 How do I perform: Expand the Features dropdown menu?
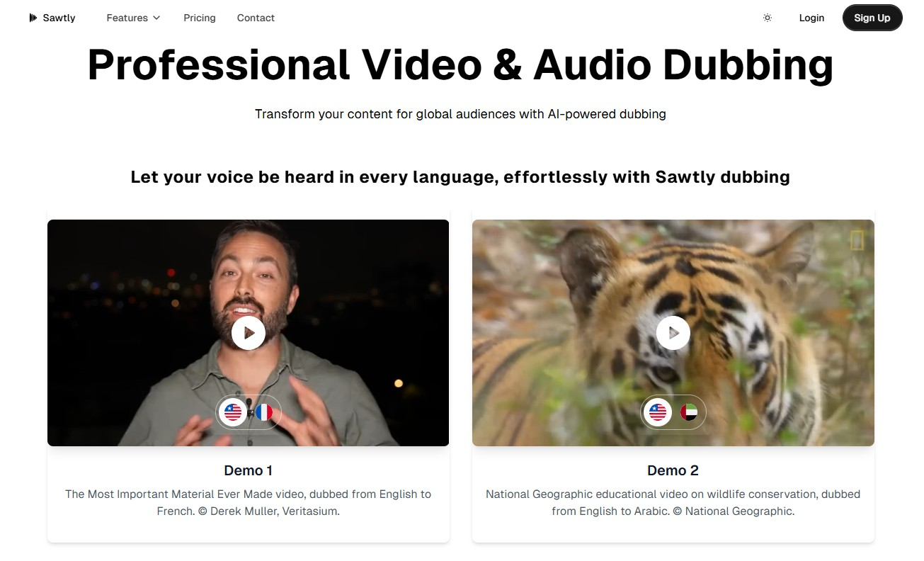[133, 18]
